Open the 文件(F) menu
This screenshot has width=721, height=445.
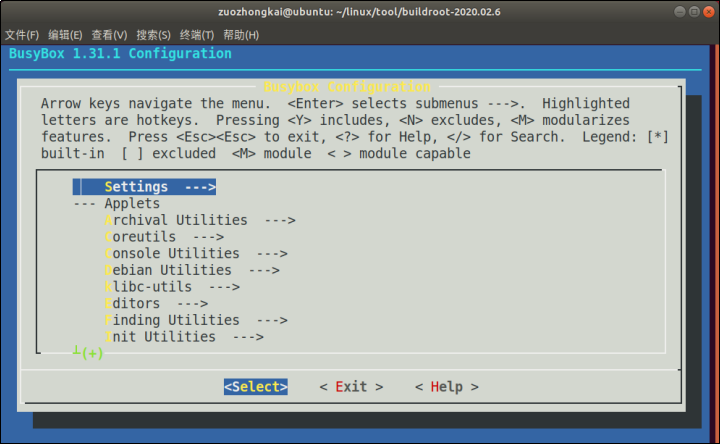click(22, 35)
